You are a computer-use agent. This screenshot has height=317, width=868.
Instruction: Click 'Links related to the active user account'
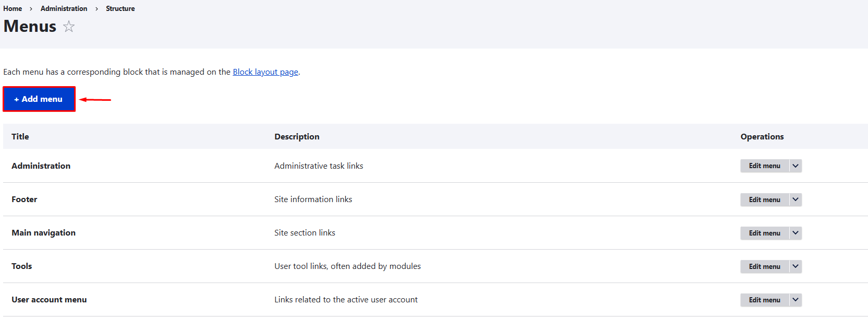click(x=346, y=299)
